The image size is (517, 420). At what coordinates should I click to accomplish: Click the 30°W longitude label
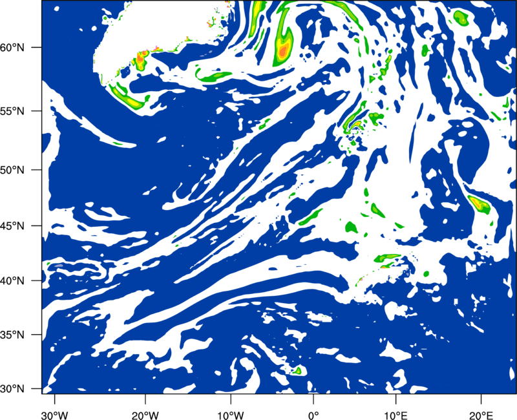pos(54,415)
